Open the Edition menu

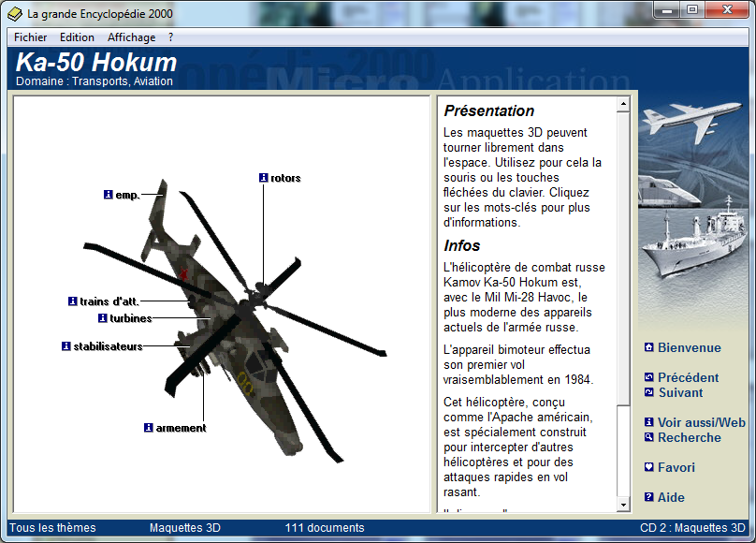pyautogui.click(x=77, y=37)
